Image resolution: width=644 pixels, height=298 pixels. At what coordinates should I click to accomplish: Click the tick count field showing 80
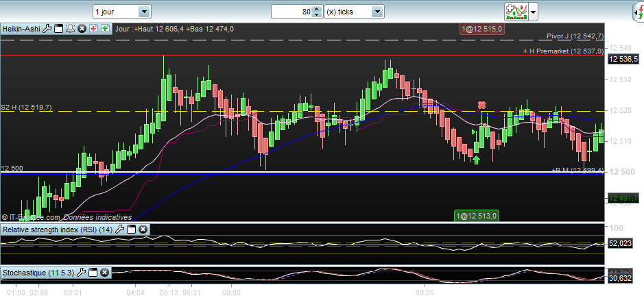[x=292, y=12]
